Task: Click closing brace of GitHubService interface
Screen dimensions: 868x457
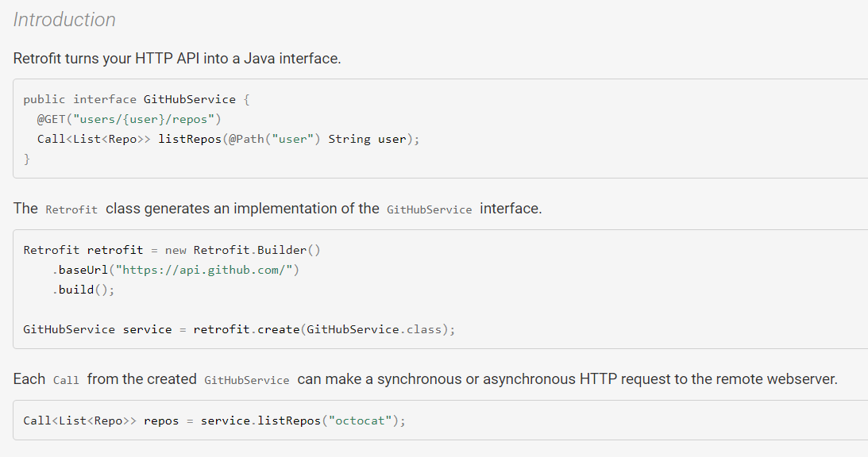Action: (26, 159)
